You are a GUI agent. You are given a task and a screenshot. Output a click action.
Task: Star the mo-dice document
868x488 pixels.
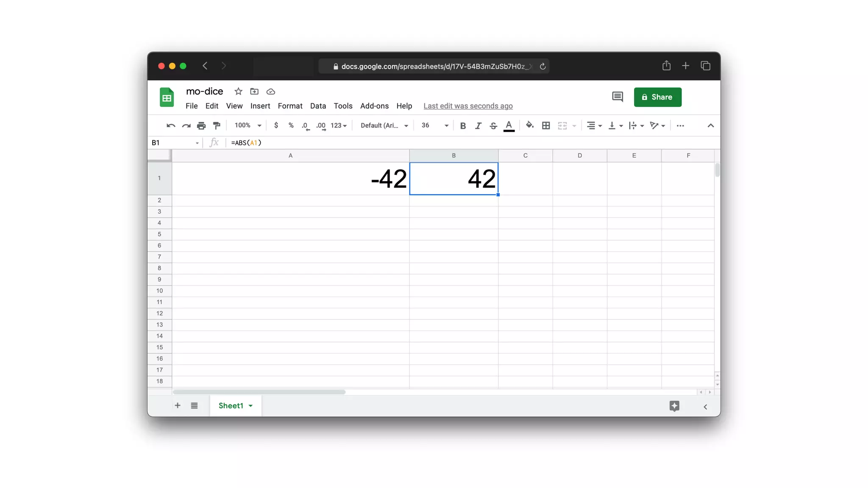point(238,91)
